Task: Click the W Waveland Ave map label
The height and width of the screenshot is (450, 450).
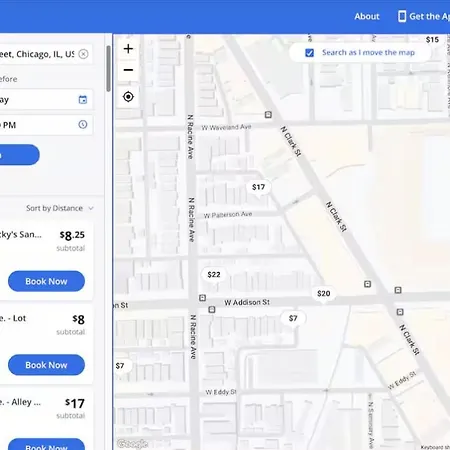Action: pyautogui.click(x=226, y=127)
